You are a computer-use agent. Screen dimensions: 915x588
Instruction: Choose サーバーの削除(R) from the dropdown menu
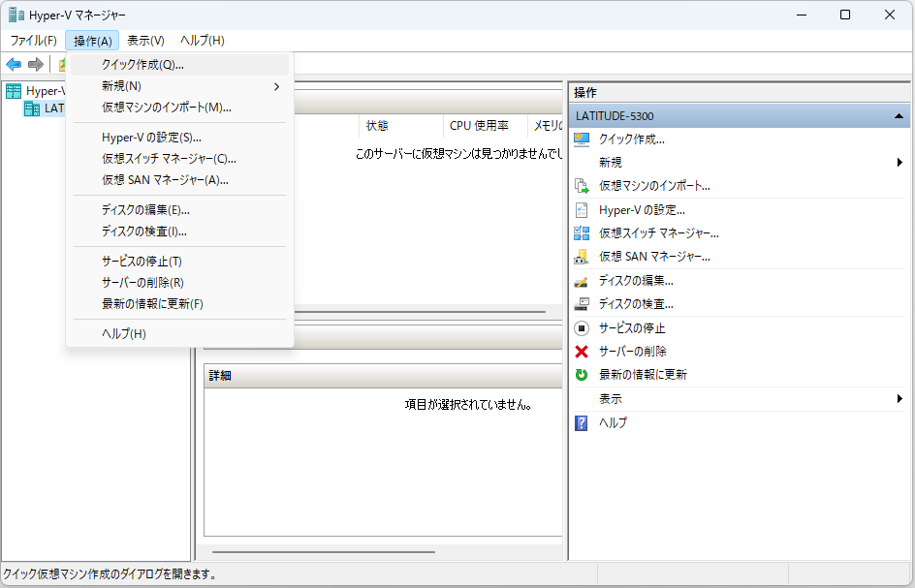pos(179,282)
